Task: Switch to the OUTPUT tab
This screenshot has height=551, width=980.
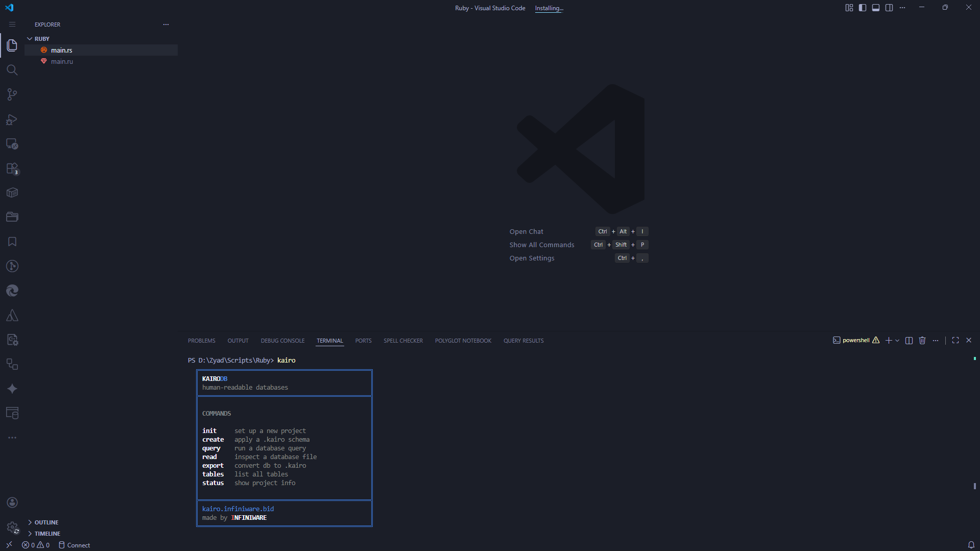Action: 238,341
